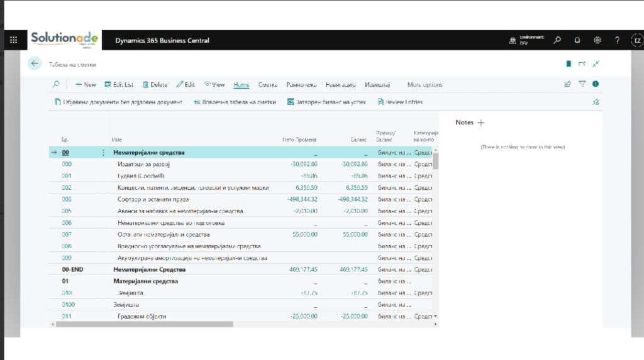Choose Edit List action
644x360 pixels.
click(119, 85)
